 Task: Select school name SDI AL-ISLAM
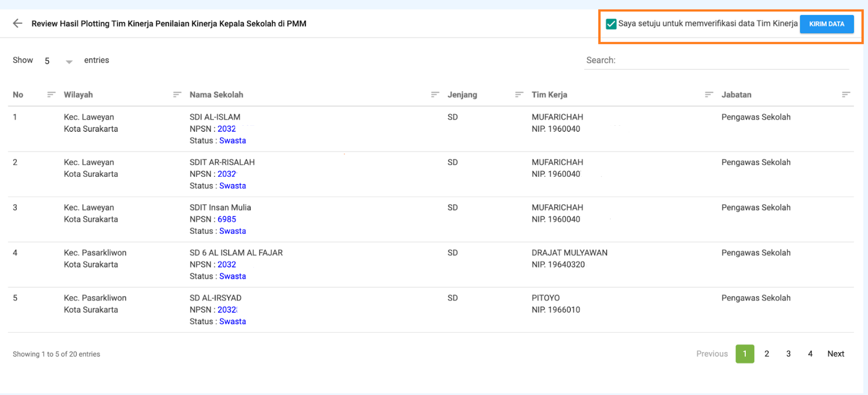tap(215, 117)
